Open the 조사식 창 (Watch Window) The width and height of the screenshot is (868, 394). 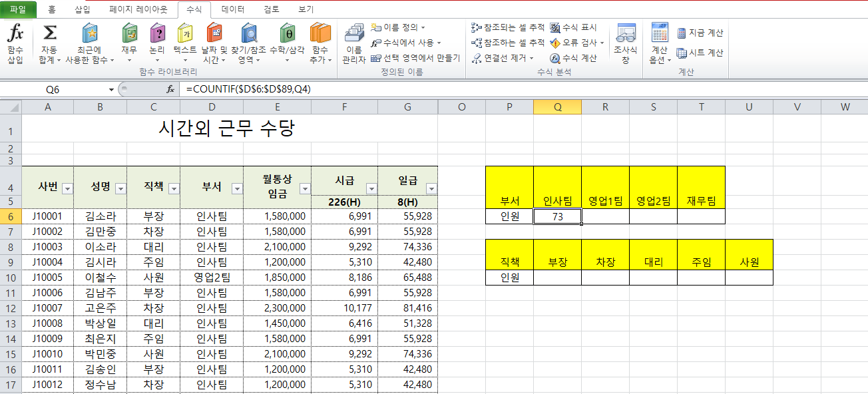(626, 44)
